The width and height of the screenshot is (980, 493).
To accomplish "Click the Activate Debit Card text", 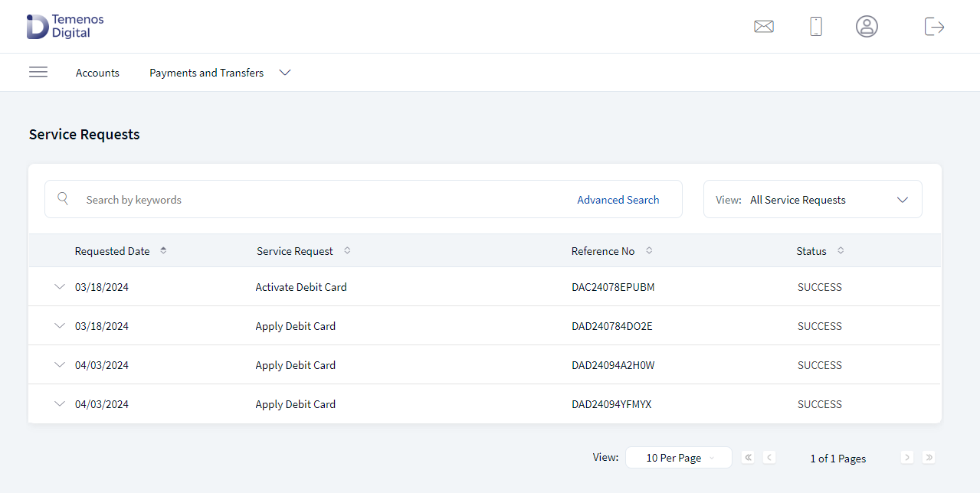I will (x=301, y=287).
